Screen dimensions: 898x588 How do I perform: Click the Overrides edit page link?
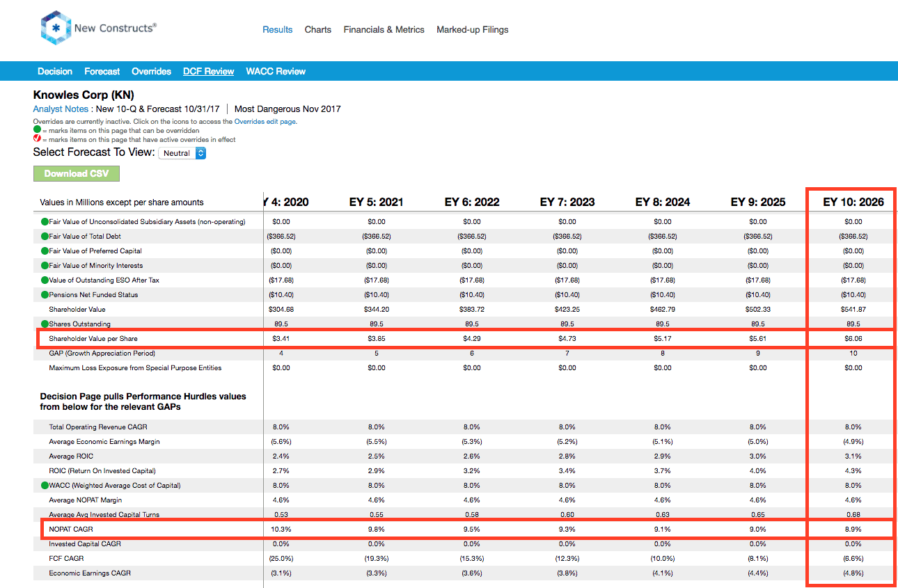point(266,122)
